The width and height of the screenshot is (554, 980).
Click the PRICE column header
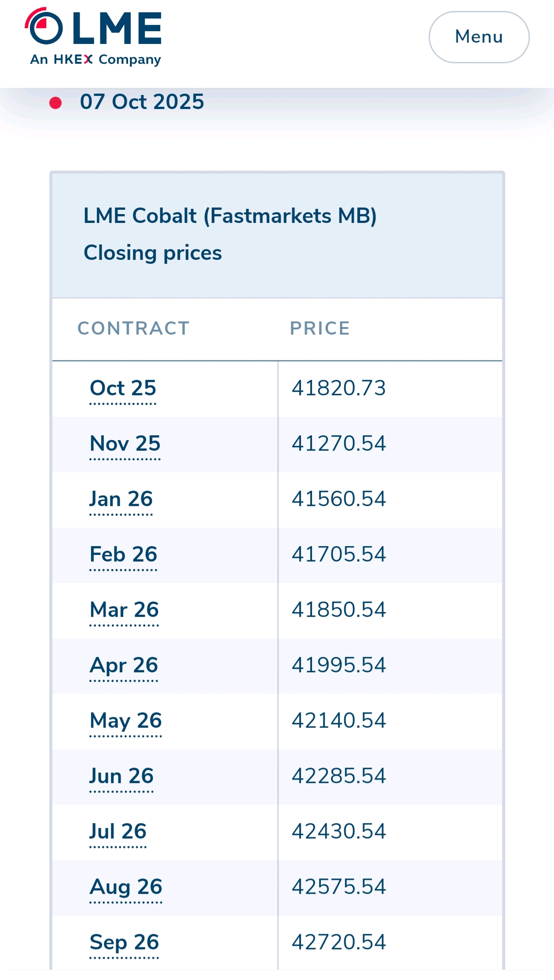click(320, 328)
